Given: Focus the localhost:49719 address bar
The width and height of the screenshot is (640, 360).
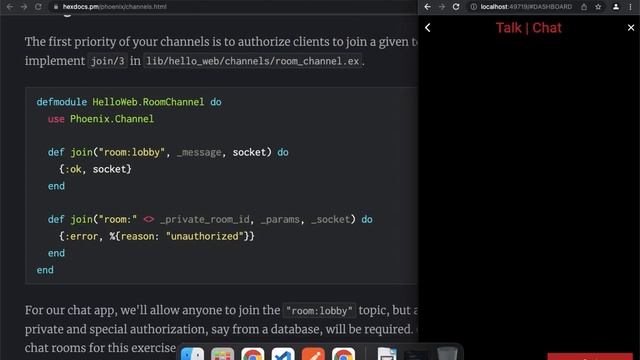Looking at the screenshot, I should 527,7.
